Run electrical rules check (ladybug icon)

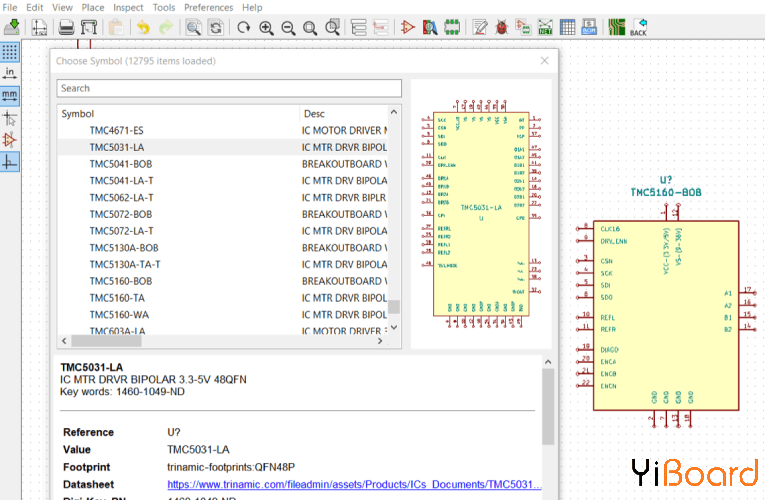(x=502, y=27)
